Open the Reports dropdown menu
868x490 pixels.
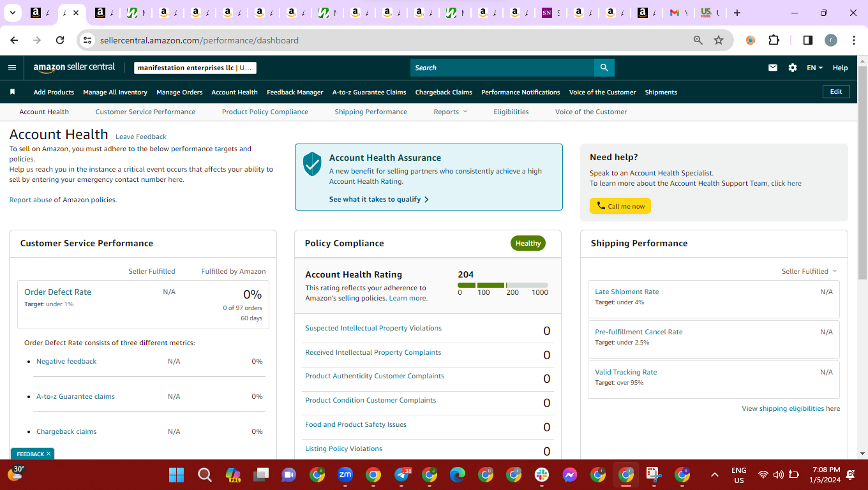click(x=451, y=112)
